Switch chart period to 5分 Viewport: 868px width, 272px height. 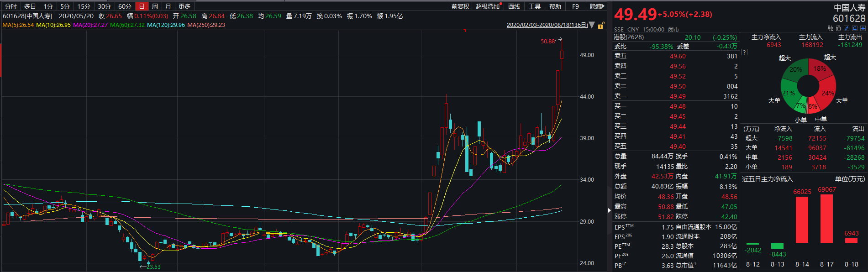point(65,6)
